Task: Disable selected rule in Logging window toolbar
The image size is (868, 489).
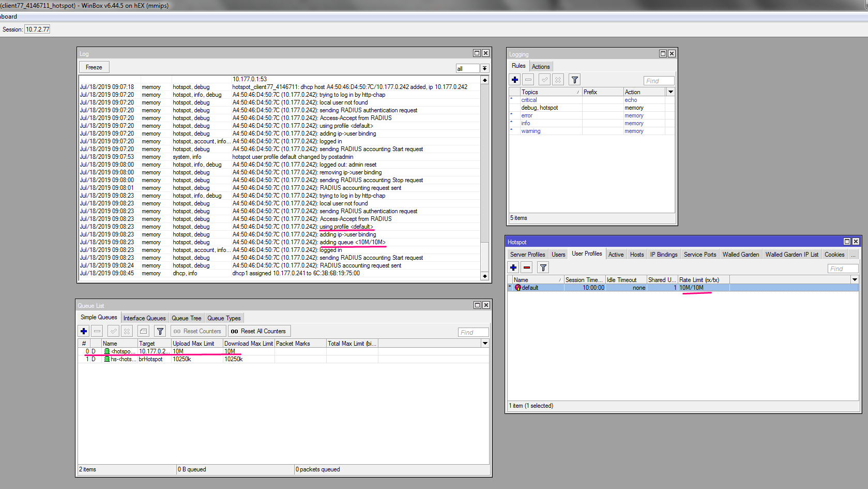Action: [x=558, y=80]
